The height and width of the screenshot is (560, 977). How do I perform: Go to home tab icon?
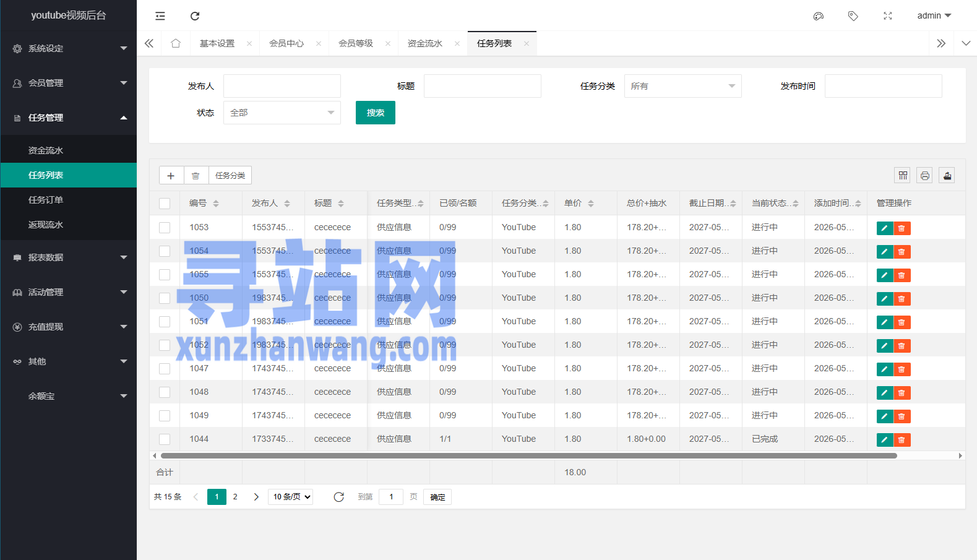coord(176,43)
